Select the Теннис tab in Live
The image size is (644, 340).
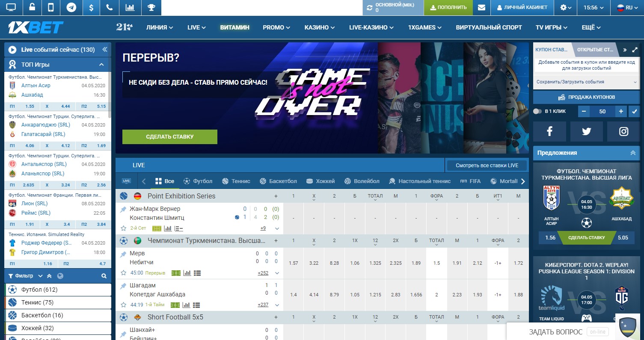236,181
